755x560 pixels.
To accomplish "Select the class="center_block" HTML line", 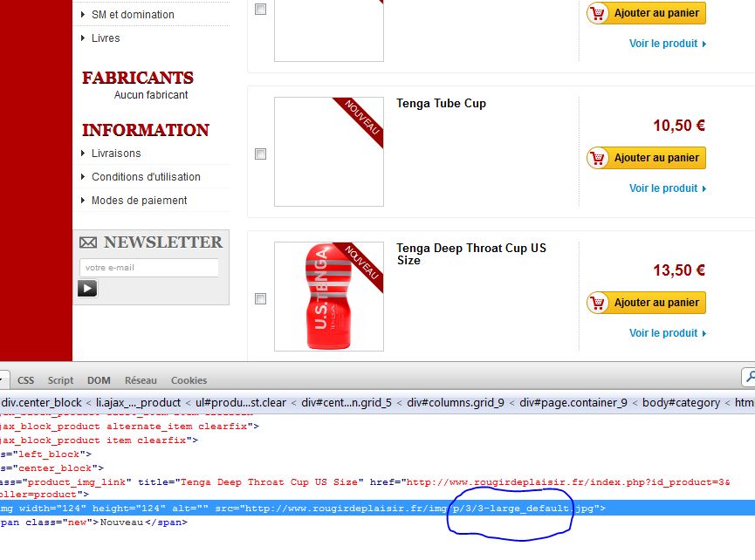I will point(52,468).
